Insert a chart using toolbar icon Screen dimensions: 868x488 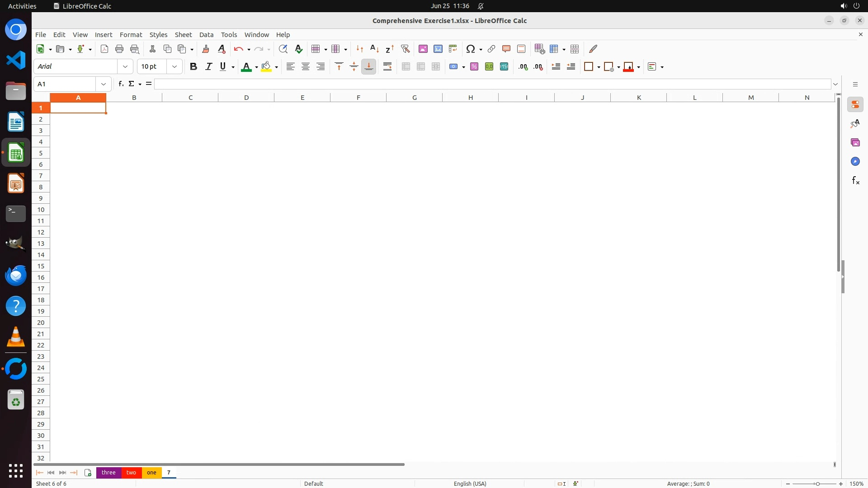pyautogui.click(x=438, y=49)
